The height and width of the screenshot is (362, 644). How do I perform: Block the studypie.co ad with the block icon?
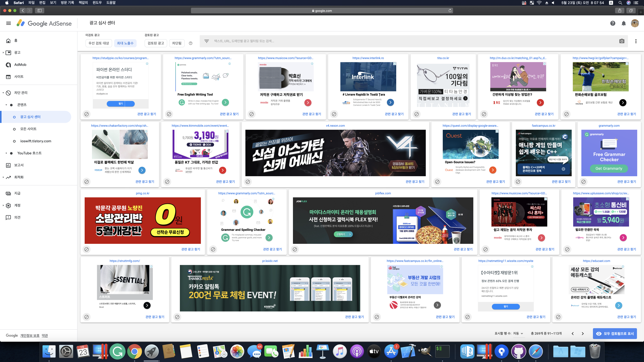(x=87, y=114)
